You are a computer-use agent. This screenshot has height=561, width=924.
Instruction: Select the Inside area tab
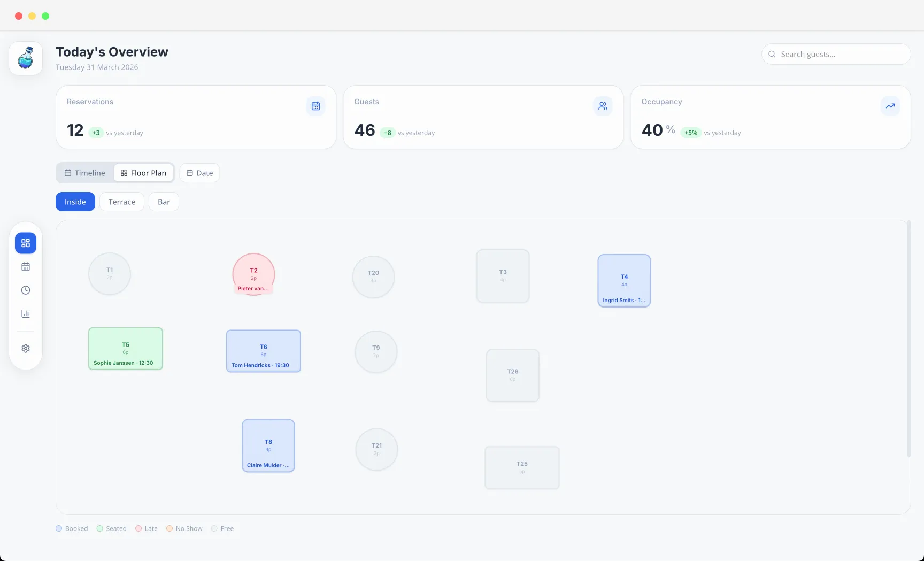pos(75,202)
